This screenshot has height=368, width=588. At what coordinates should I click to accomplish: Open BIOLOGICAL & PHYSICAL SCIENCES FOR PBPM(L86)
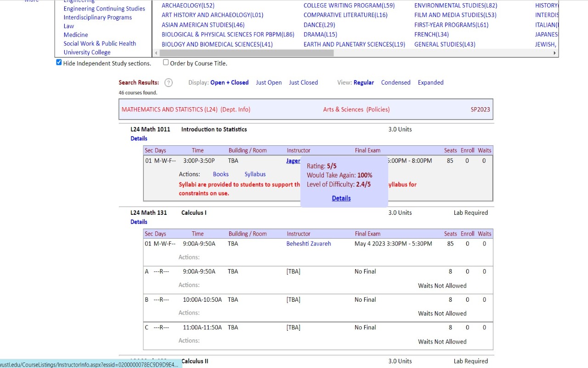228,34
